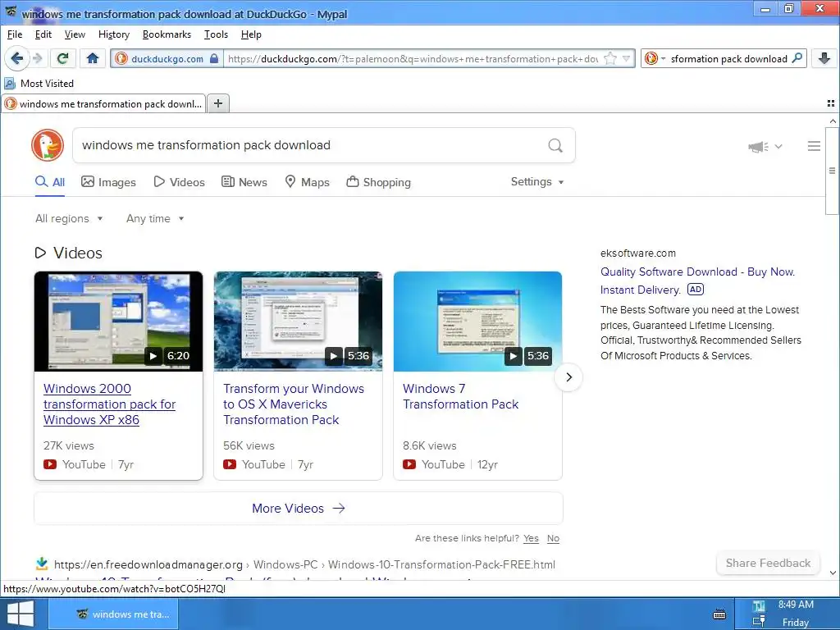Open the taskbar touch keyboard icon
This screenshot has height=630, width=840.
coord(720,614)
